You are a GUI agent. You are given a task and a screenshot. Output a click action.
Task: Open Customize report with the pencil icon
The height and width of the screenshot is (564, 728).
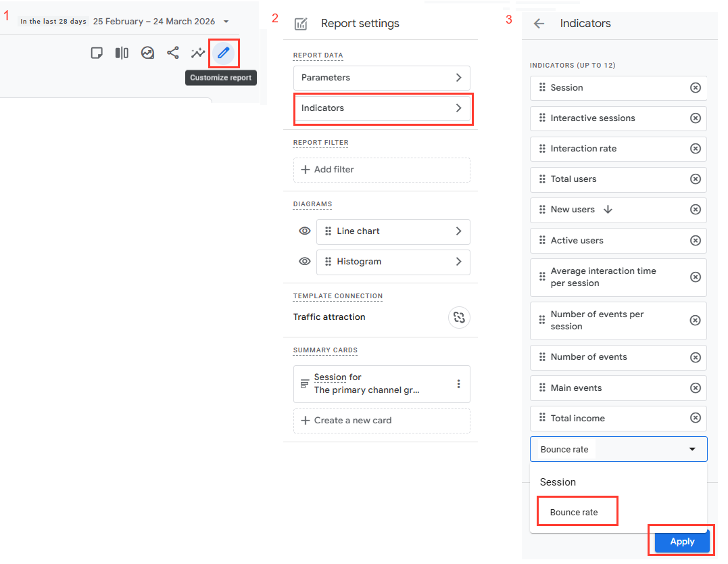pyautogui.click(x=224, y=53)
